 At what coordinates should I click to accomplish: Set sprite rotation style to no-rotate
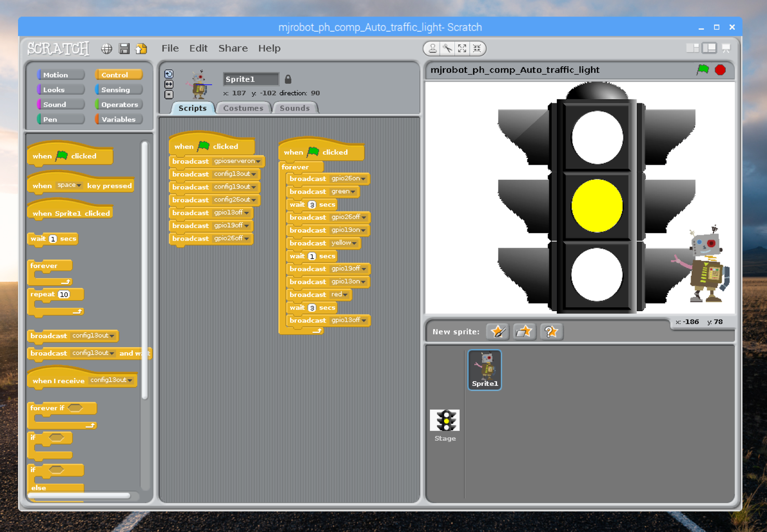tap(168, 94)
